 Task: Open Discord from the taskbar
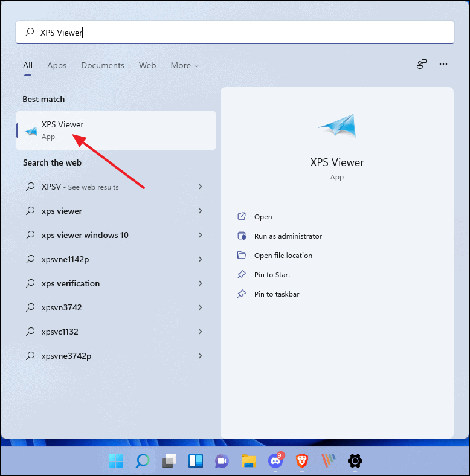pos(275,460)
